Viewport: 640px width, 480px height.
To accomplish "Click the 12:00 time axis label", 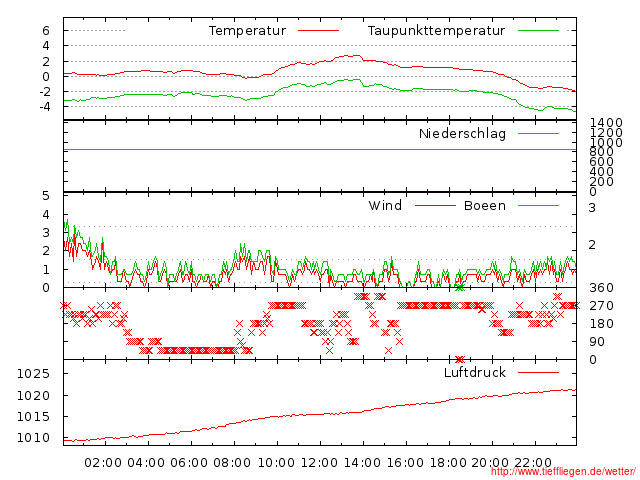I will [319, 463].
